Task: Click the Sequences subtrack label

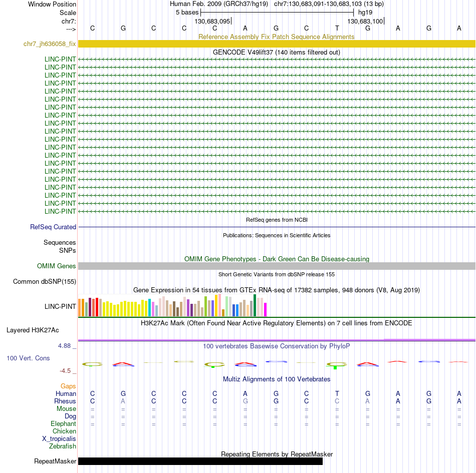Action: [60, 242]
